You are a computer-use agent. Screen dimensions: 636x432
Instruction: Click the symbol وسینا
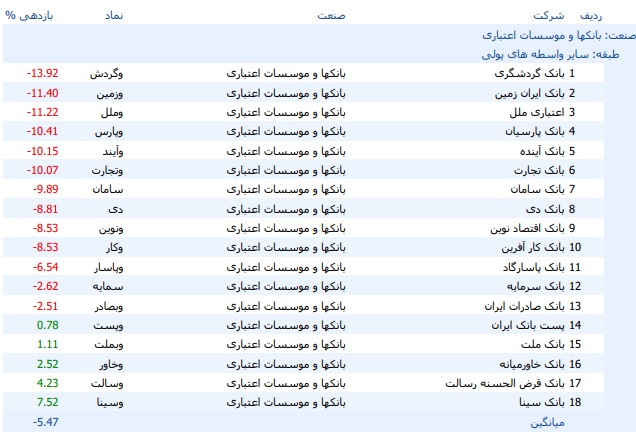(x=110, y=403)
